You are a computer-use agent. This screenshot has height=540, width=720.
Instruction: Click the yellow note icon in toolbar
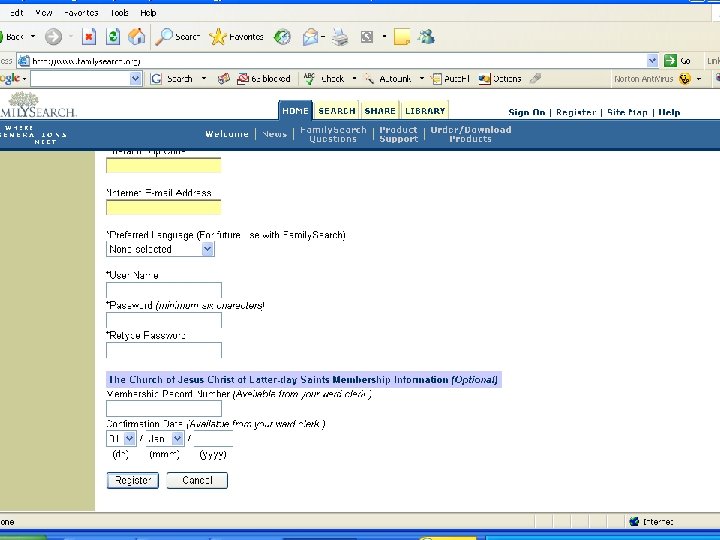click(x=402, y=37)
